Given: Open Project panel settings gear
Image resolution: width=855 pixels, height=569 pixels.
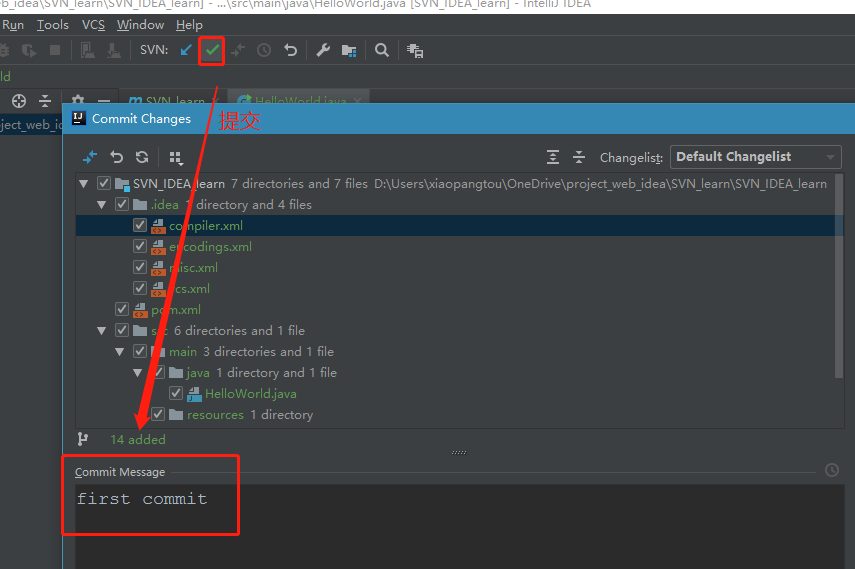Looking at the screenshot, I should point(78,100).
